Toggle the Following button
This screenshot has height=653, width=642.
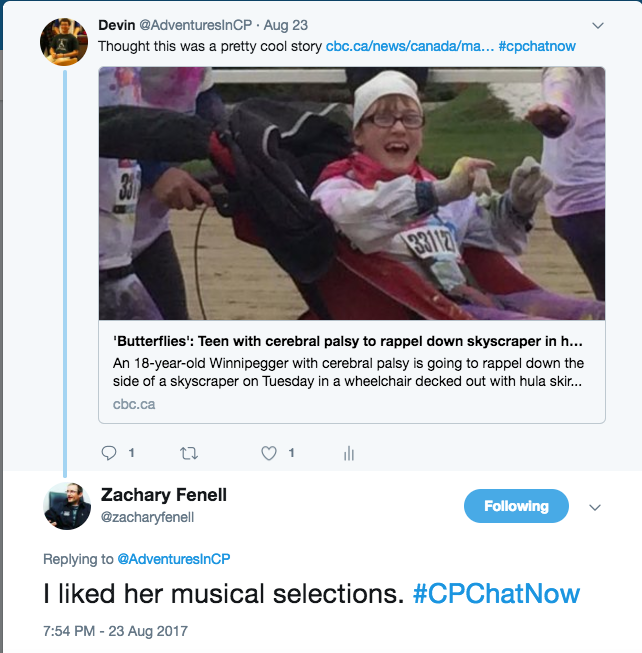click(x=516, y=506)
